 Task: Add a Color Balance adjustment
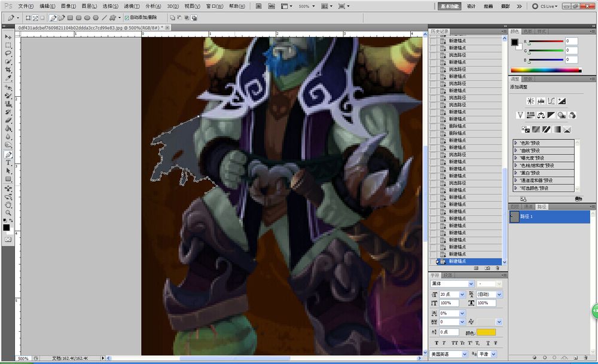coord(541,115)
